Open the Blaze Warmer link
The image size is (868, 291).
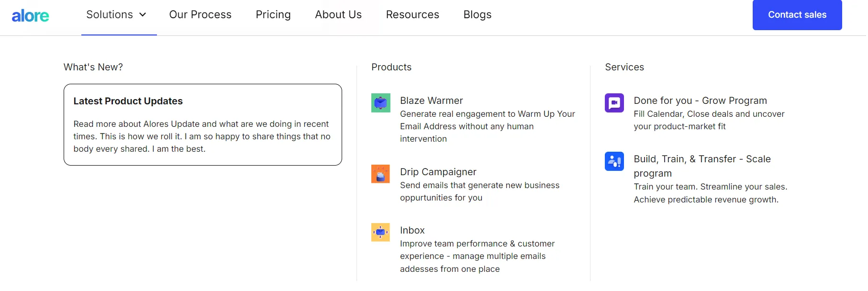(431, 101)
